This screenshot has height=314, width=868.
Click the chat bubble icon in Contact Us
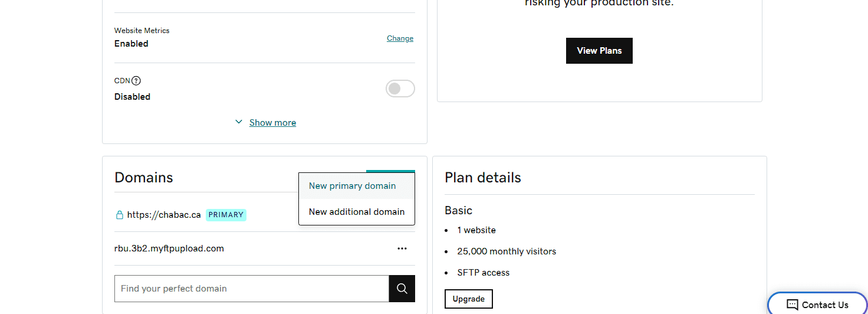793,305
